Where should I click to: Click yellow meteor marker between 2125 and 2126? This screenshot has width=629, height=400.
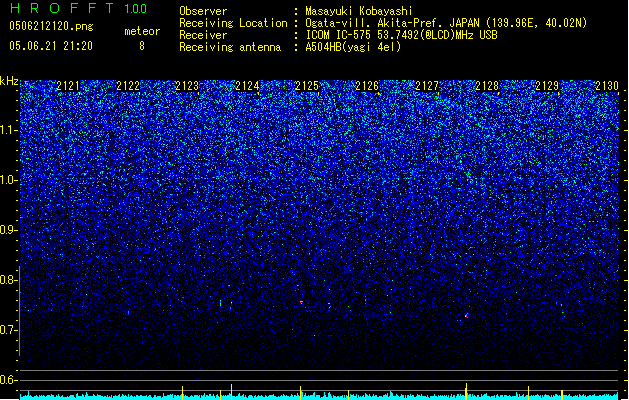coord(349,395)
